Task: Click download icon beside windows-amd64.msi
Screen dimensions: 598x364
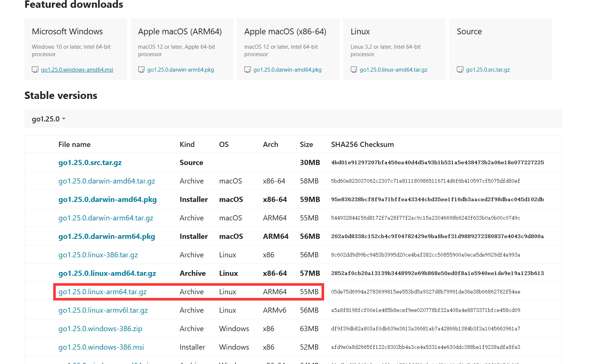Action: point(35,70)
